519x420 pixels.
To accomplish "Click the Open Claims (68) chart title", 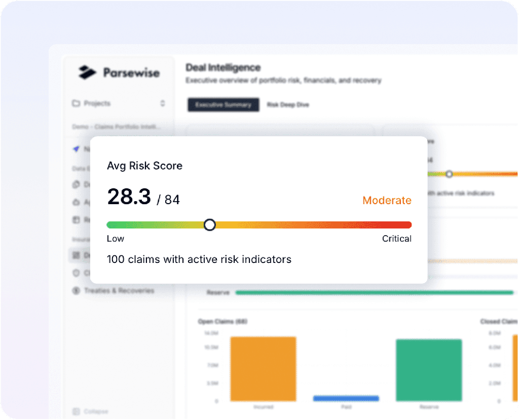I will pos(223,321).
